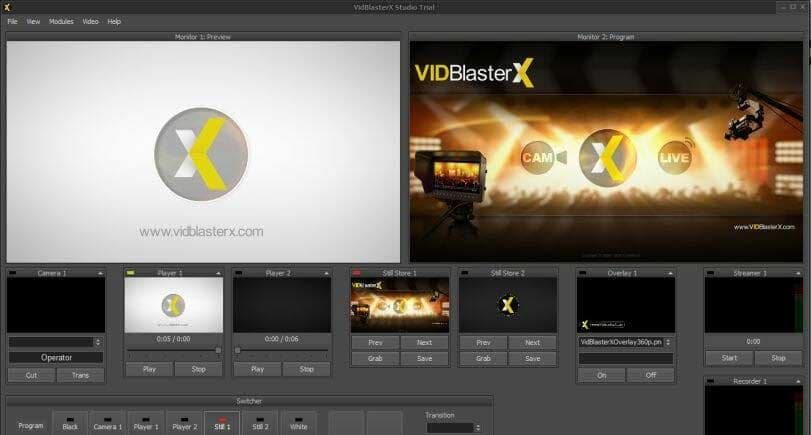This screenshot has width=811, height=435.
Task: Click the Monitor 2 Program display
Action: [x=606, y=152]
